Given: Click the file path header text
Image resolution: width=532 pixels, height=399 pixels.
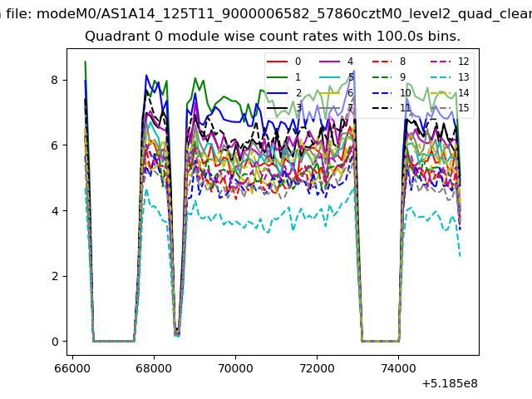Looking at the screenshot, I should pyautogui.click(x=266, y=14).
